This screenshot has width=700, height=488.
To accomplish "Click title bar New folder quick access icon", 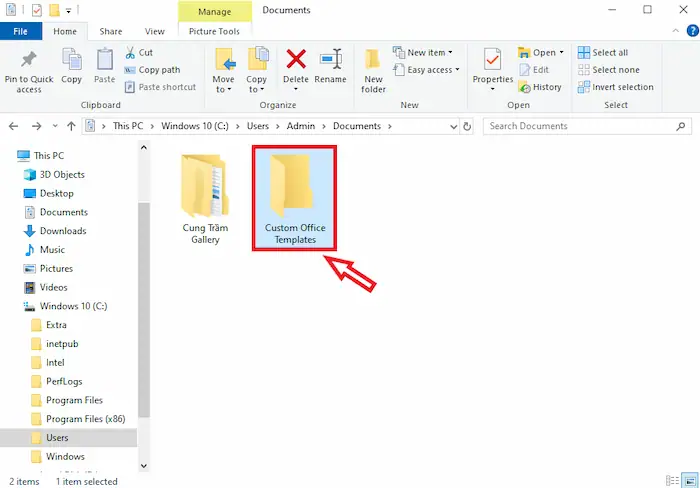I will pyautogui.click(x=54, y=10).
